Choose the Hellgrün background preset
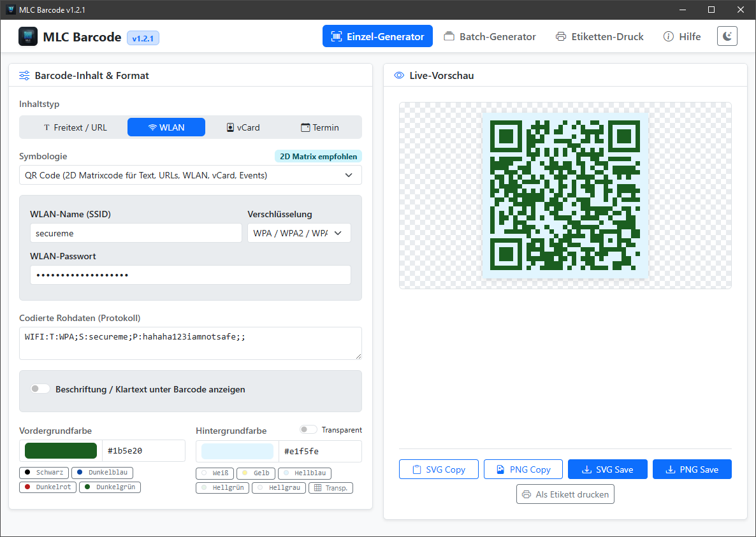The height and width of the screenshot is (537, 756). [x=222, y=488]
